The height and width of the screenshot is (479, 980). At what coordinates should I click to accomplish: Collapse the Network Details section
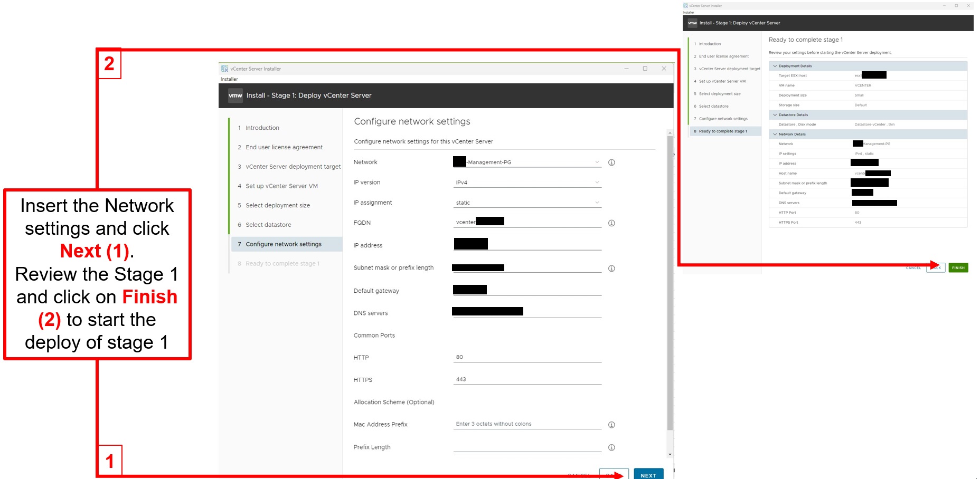[775, 134]
